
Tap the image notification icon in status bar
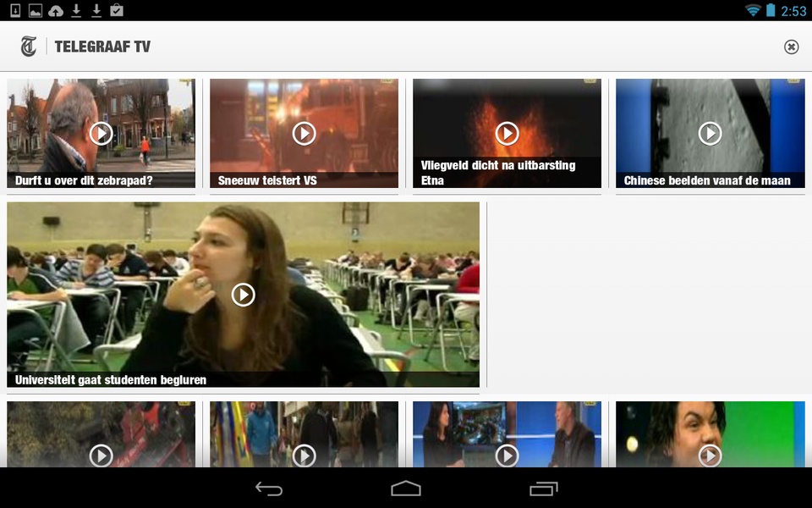pos(36,10)
